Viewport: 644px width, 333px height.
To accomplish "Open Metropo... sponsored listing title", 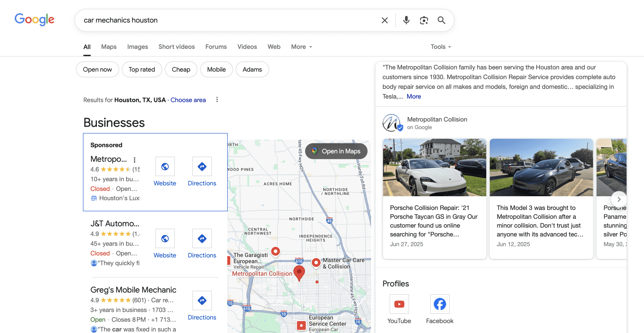I will [x=109, y=159].
